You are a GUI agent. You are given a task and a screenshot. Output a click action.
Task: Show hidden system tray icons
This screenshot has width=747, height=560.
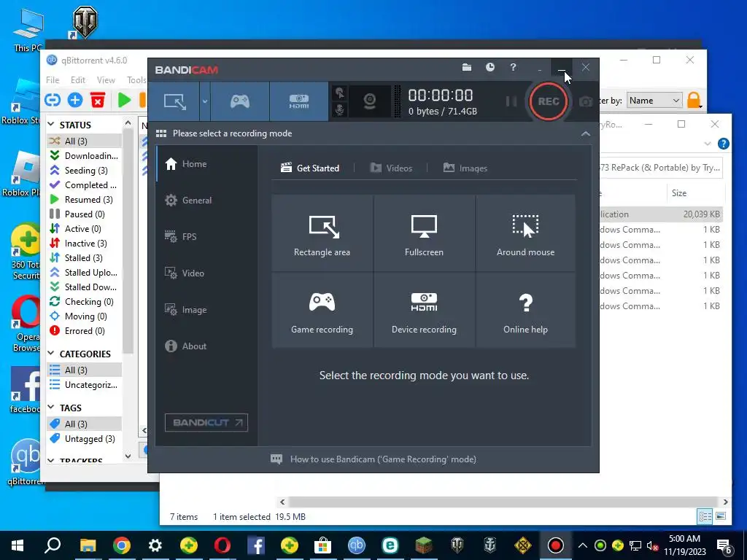click(x=582, y=545)
